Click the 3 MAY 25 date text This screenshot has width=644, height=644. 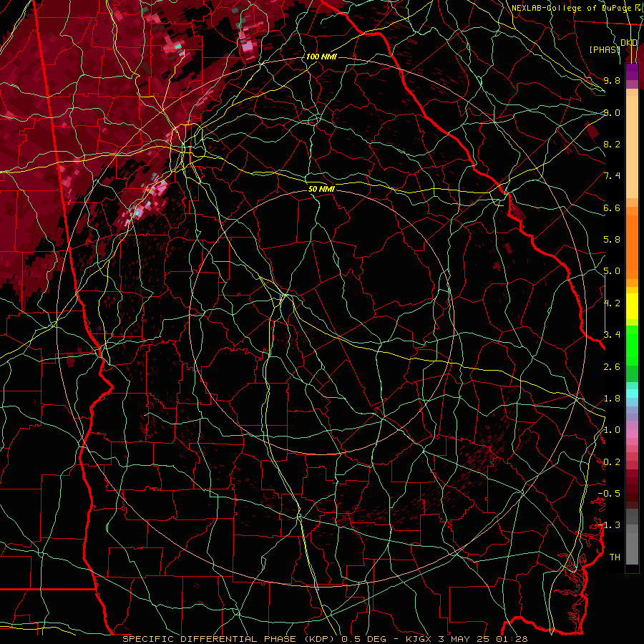coord(465,639)
